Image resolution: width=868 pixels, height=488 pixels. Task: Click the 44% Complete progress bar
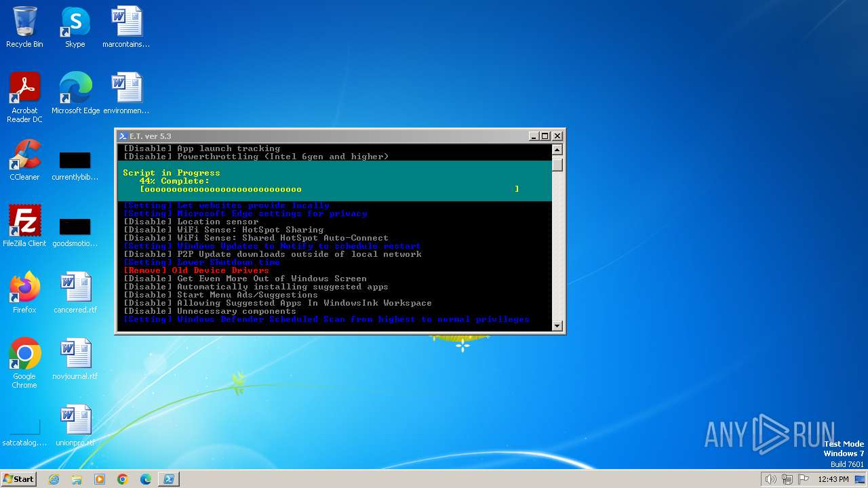330,189
